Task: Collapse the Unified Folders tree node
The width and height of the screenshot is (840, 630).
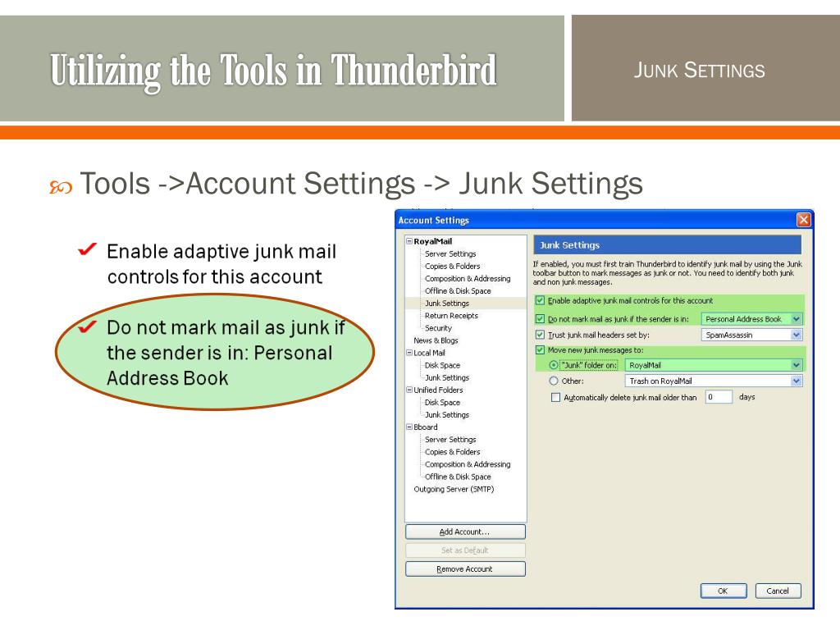Action: click(409, 390)
